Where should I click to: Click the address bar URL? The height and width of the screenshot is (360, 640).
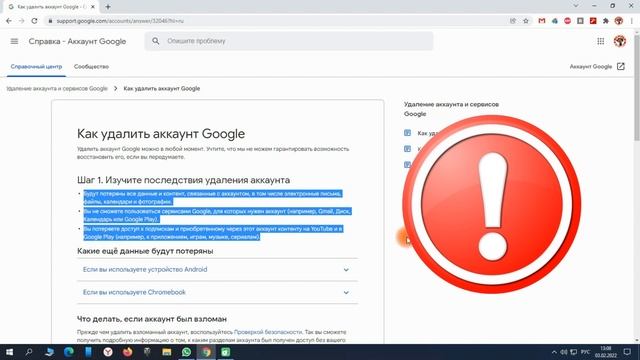pyautogui.click(x=120, y=21)
